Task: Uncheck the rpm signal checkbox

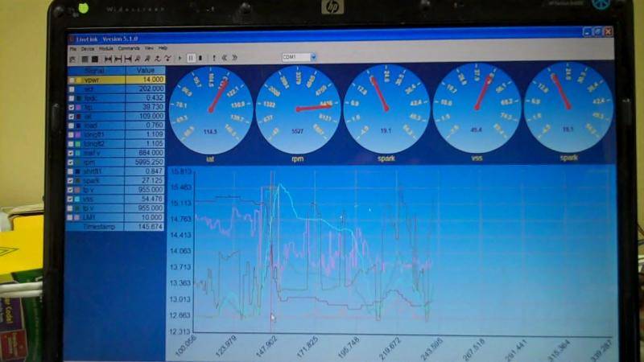Action: 72,162
